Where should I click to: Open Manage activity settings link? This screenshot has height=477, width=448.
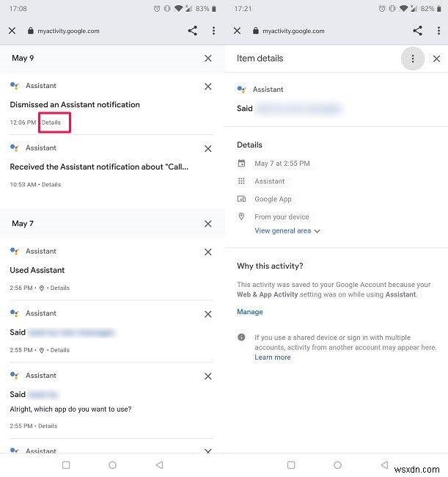pos(250,312)
